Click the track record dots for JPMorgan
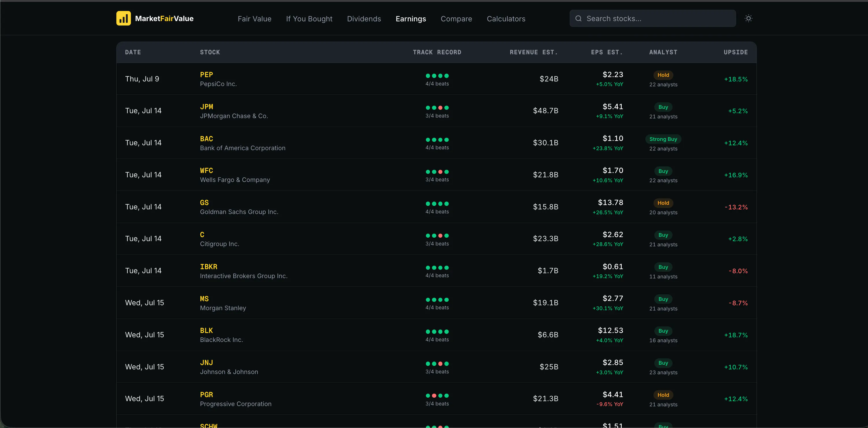Image resolution: width=868 pixels, height=428 pixels. point(437,108)
